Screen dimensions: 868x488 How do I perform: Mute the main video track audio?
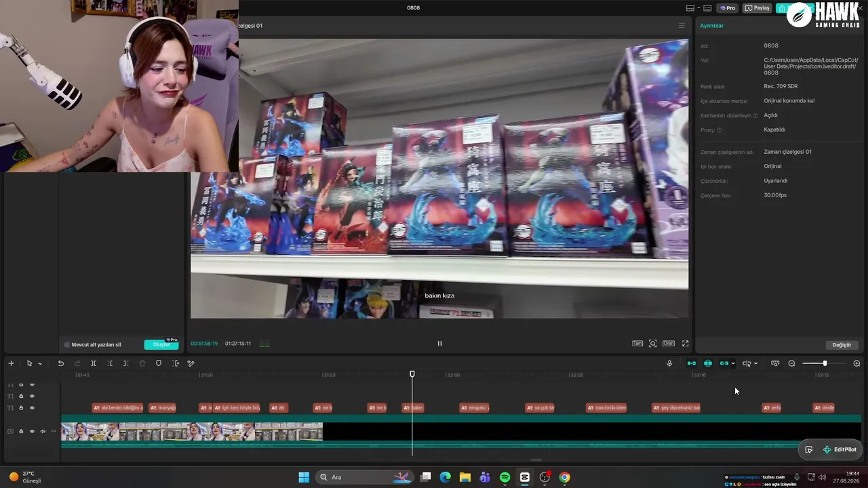[x=43, y=432]
